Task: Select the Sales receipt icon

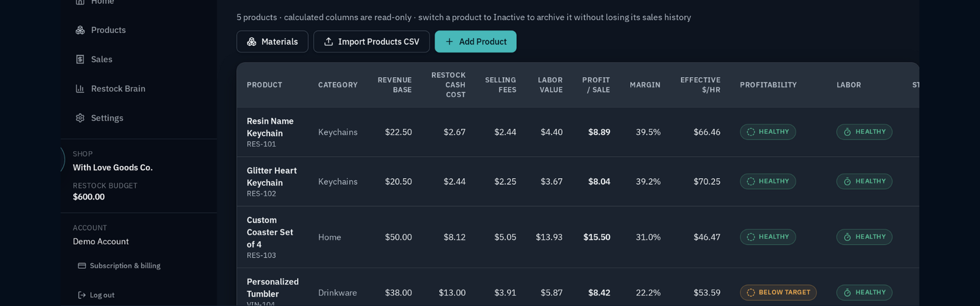Action: click(x=80, y=59)
